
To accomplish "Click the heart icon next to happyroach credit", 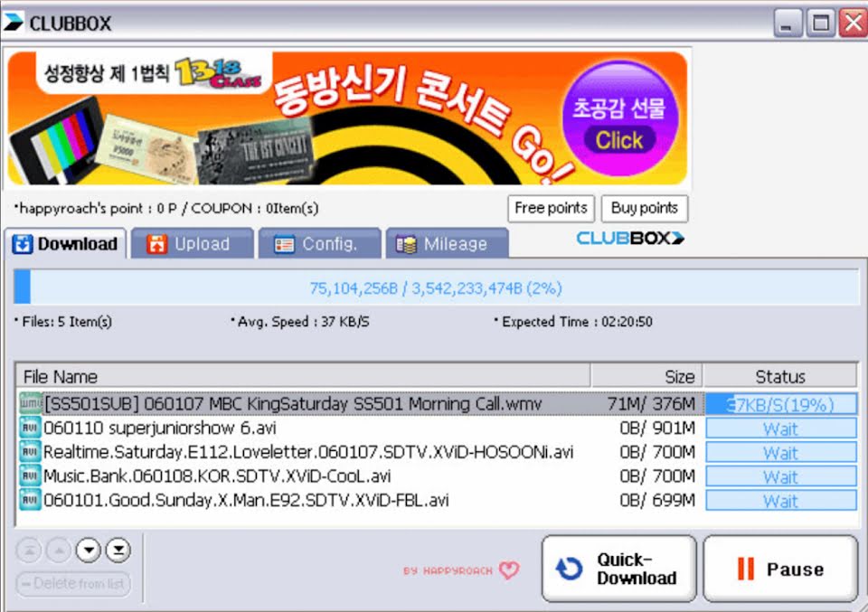I will pyautogui.click(x=509, y=570).
